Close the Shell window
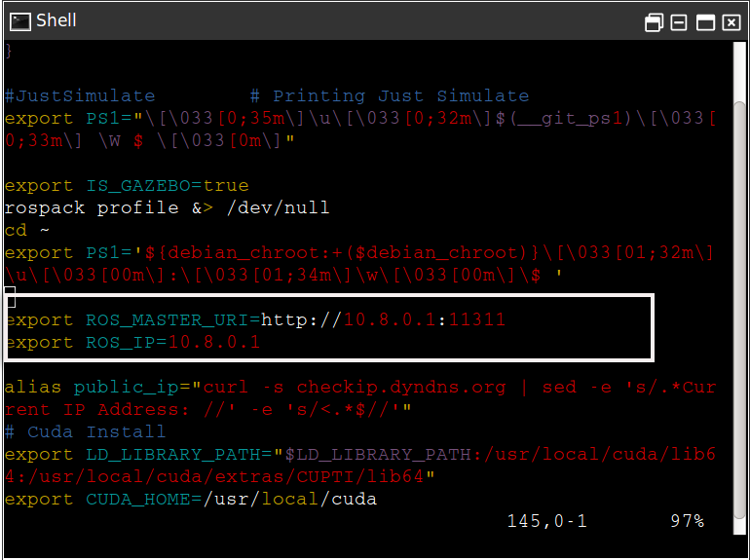The height and width of the screenshot is (560, 750). [731, 22]
